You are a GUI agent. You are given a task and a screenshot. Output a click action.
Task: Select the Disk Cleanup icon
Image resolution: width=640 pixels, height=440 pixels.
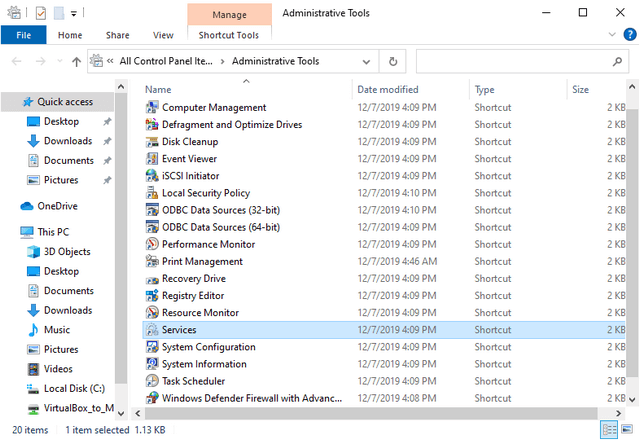(x=152, y=142)
